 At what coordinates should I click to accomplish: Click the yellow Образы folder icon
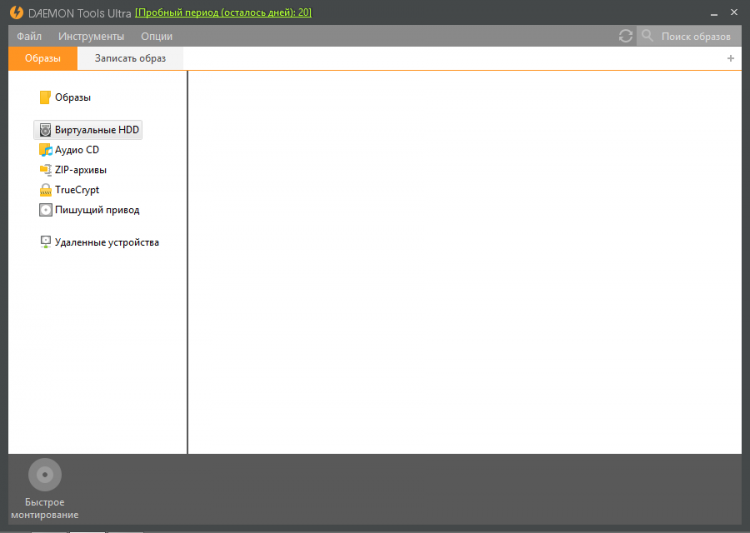pos(45,98)
